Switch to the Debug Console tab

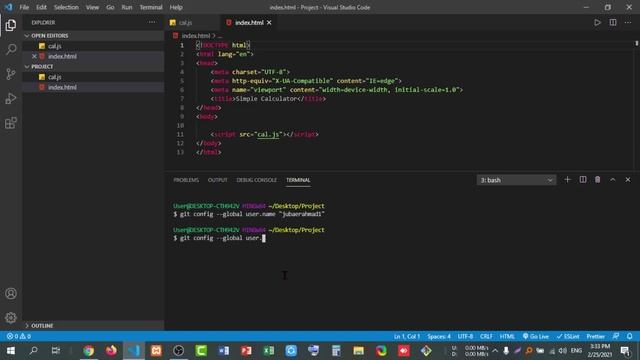tap(256, 180)
